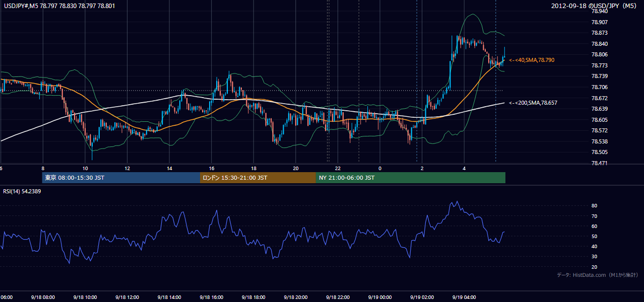The height and width of the screenshot is (302, 644).
Task: Click price axis value 78.706
Action: pos(599,87)
